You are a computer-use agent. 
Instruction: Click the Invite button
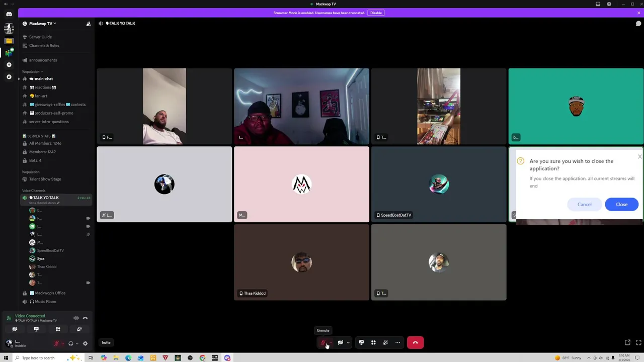[106, 342]
